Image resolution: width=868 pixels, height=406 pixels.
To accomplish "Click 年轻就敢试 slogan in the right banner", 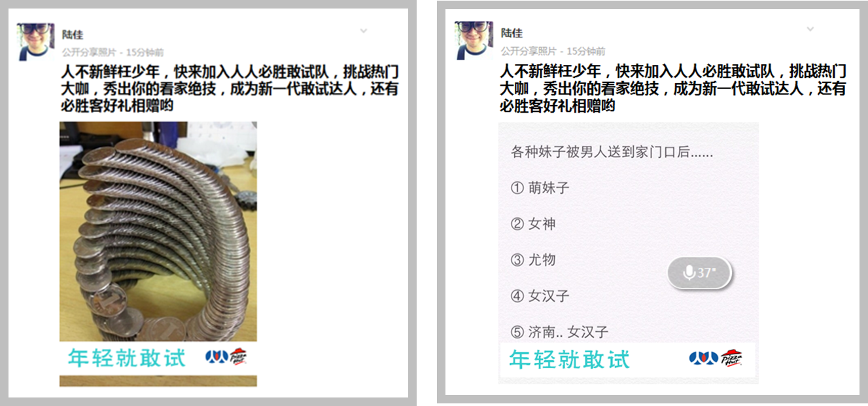I will point(569,359).
